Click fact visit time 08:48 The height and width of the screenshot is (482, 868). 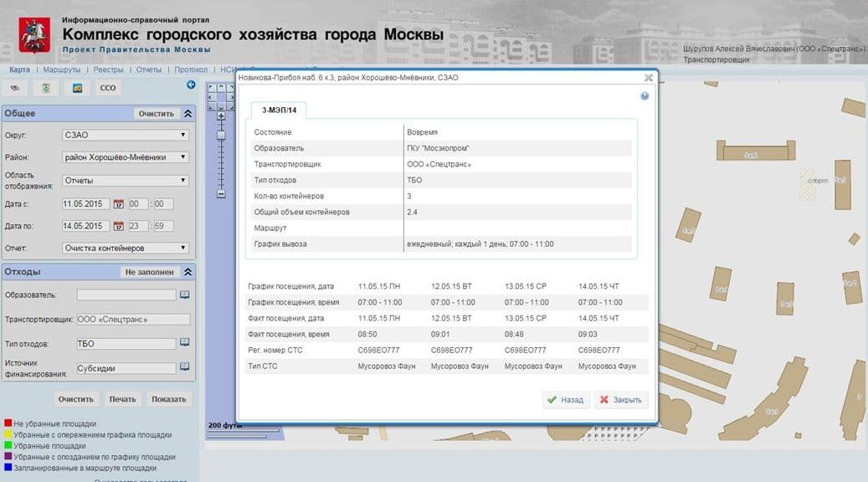pos(514,334)
